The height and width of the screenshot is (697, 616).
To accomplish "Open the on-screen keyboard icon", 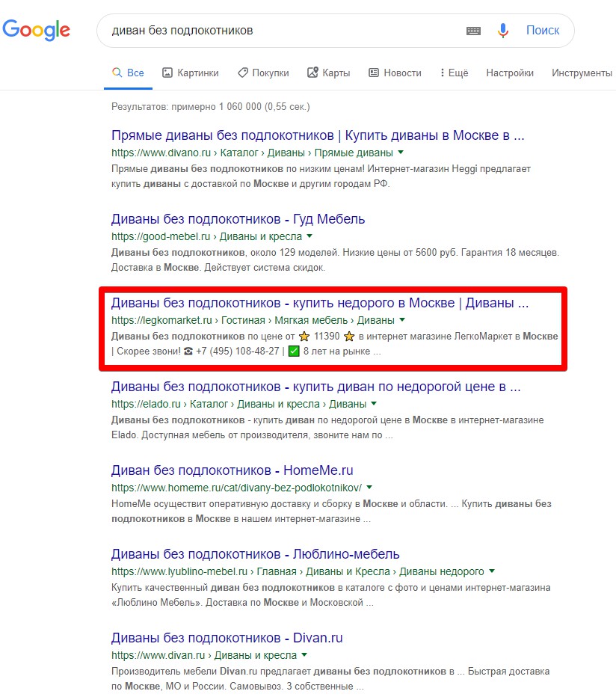I will [x=473, y=31].
